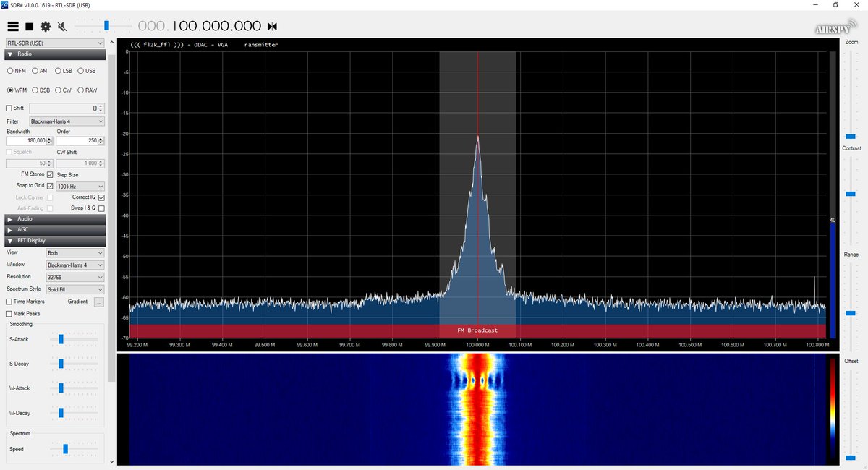Click the Contrast slider handle
The width and height of the screenshot is (868, 470).
coord(851,194)
